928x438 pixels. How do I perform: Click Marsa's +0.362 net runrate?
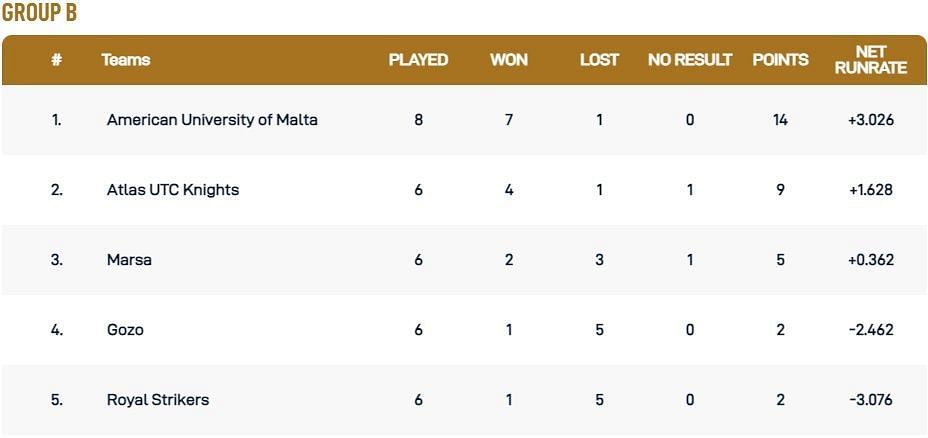869,260
